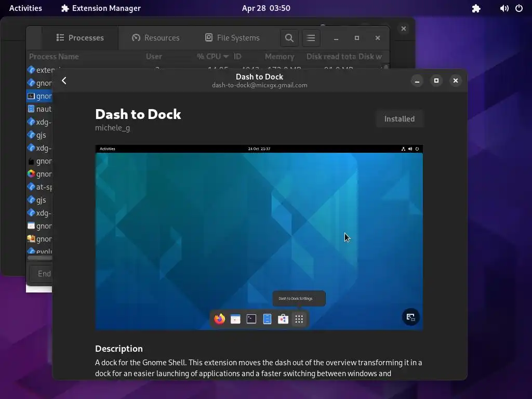
Task: Select the 'naut' process row
Action: point(39,109)
